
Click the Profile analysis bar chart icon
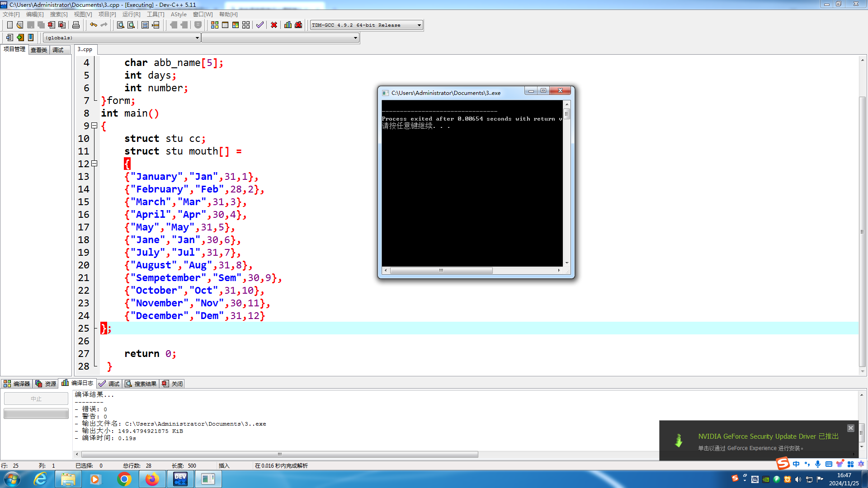click(288, 25)
